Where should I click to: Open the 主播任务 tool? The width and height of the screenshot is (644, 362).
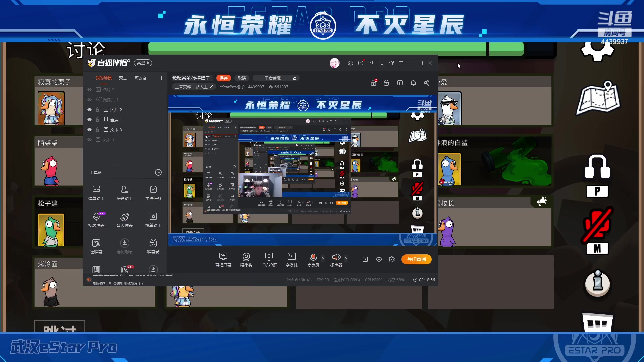point(153,193)
